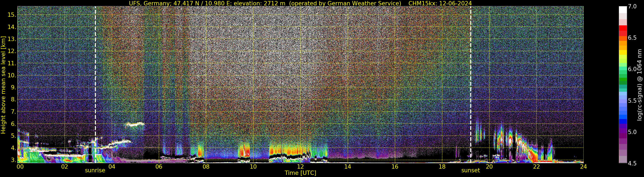Click the '6.5' colorbar tick label
The image size is (644, 177).
click(x=632, y=38)
